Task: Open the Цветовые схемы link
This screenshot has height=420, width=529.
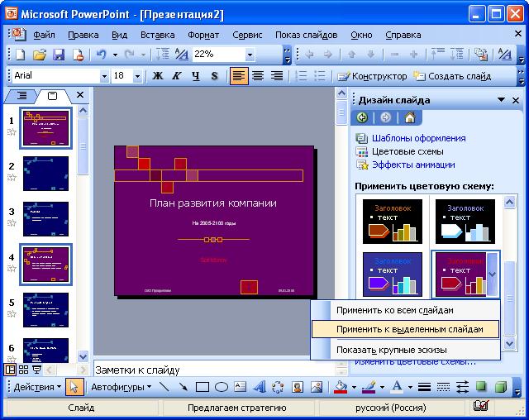Action: click(407, 151)
